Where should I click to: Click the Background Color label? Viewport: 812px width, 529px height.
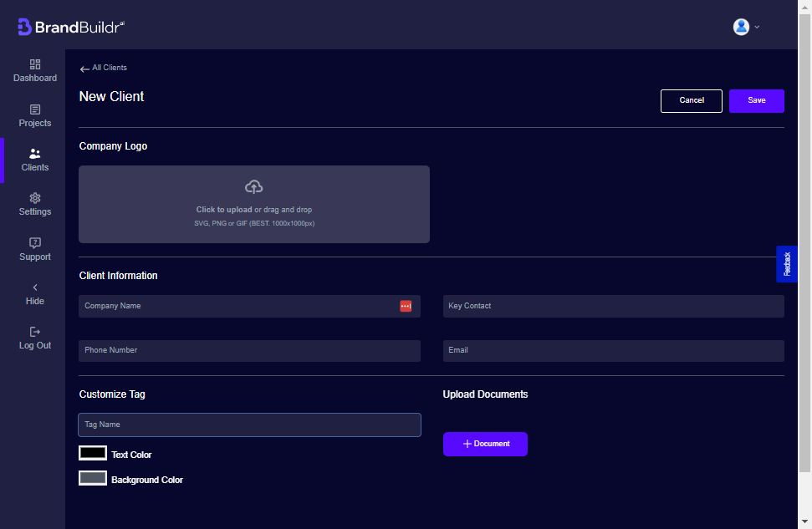147,481
